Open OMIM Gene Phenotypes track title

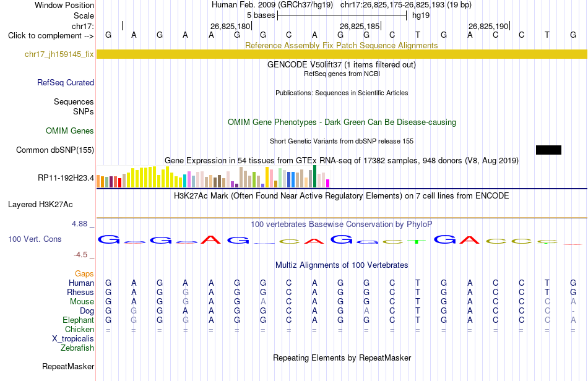[342, 122]
